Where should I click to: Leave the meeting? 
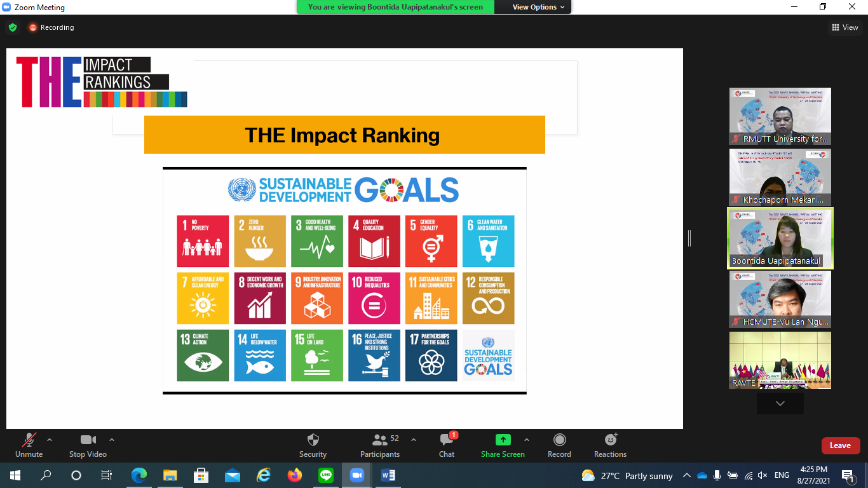[x=841, y=445]
